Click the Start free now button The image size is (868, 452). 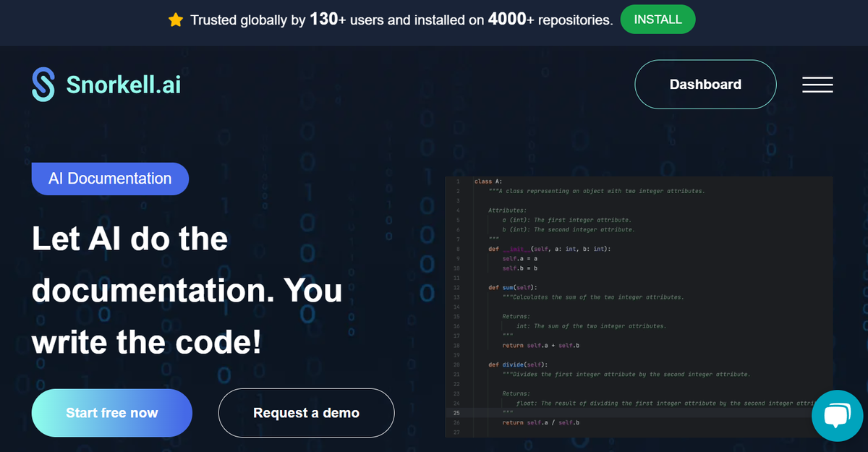point(111,412)
